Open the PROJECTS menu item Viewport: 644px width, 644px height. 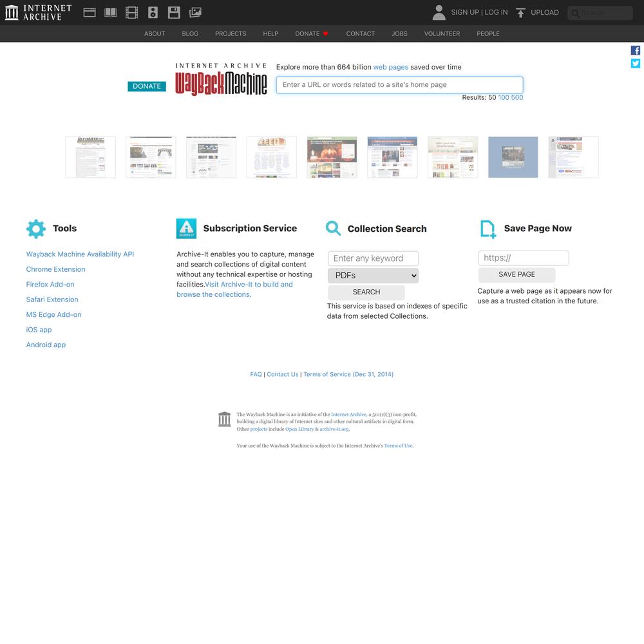[231, 33]
